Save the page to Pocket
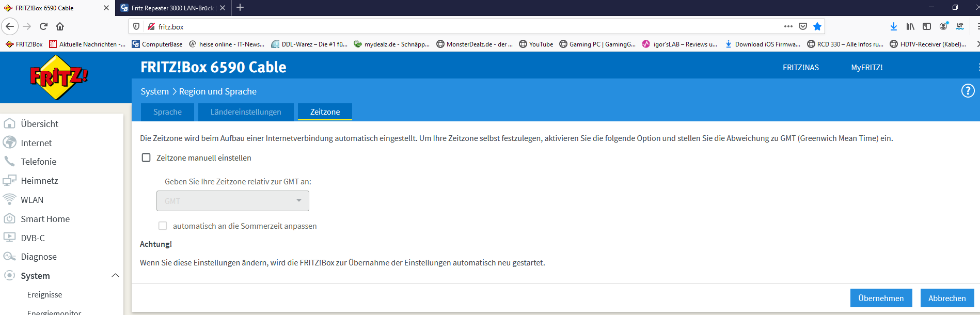This screenshot has width=980, height=315. click(x=803, y=26)
